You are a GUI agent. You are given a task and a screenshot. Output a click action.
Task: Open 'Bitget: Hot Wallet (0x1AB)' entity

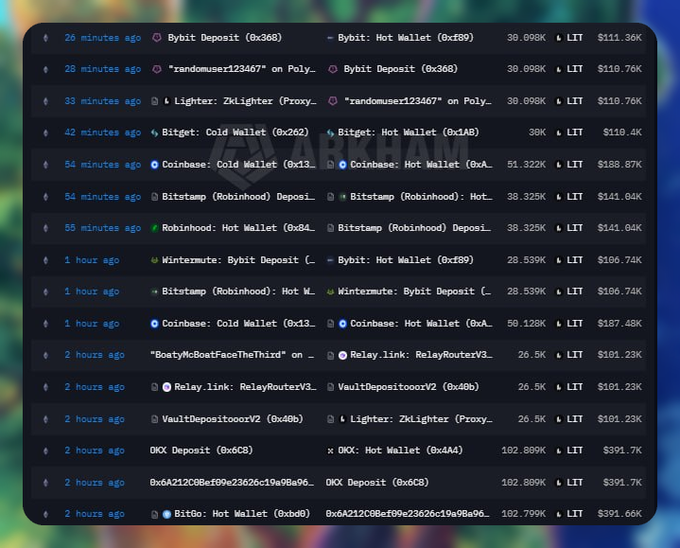(409, 133)
